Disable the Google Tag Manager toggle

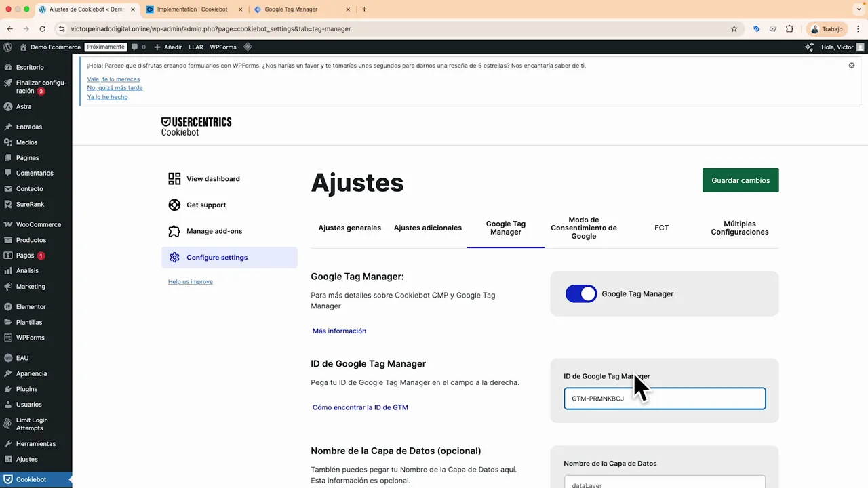click(x=581, y=293)
